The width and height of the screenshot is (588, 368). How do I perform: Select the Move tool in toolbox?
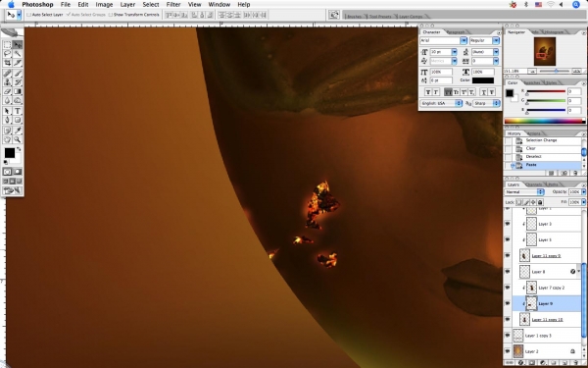[18, 45]
